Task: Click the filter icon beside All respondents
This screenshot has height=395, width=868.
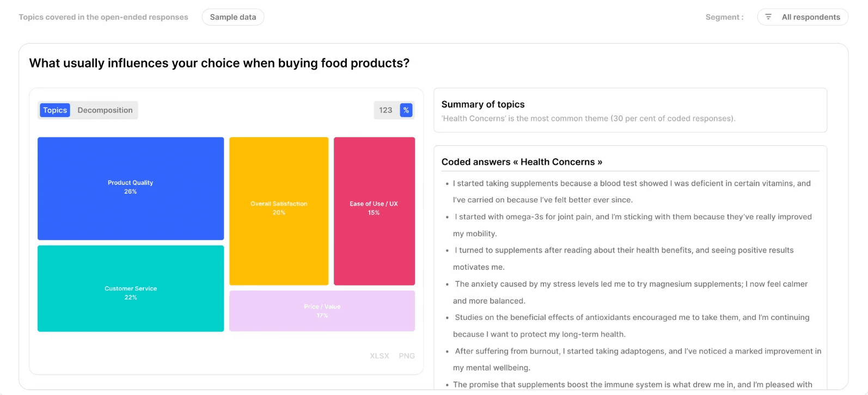Action: click(768, 17)
